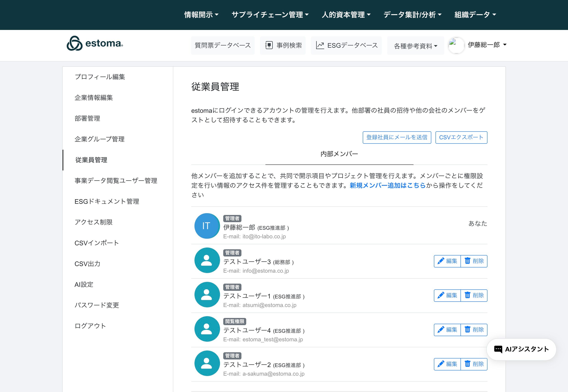Image resolution: width=568 pixels, height=392 pixels.
Task: Click the estoma logo icon
Action: (x=75, y=44)
